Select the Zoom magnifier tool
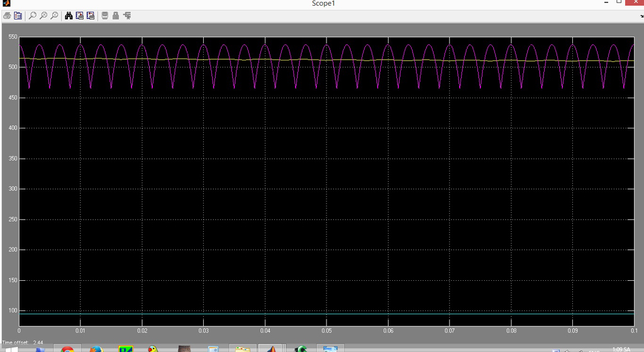 pyautogui.click(x=33, y=16)
